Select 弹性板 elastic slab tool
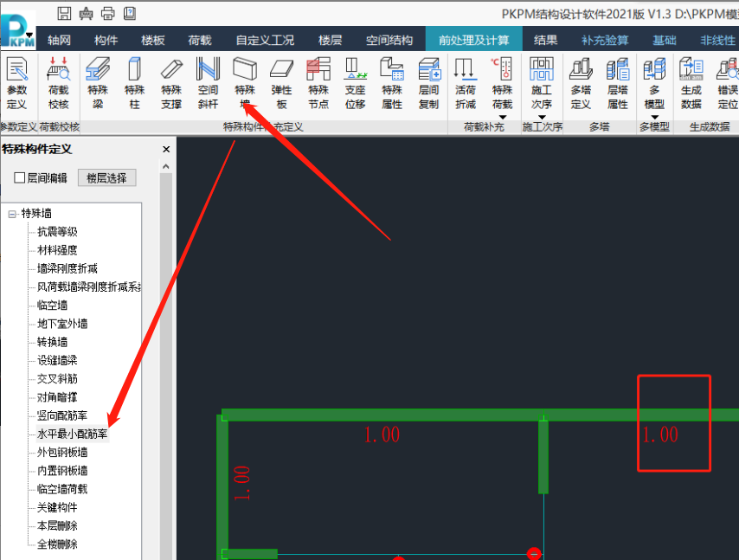 click(281, 83)
